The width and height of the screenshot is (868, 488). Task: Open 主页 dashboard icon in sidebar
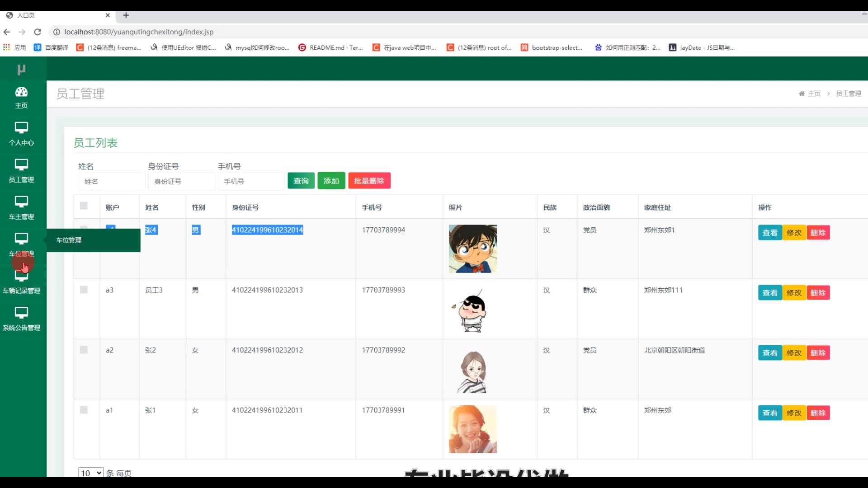[x=21, y=92]
